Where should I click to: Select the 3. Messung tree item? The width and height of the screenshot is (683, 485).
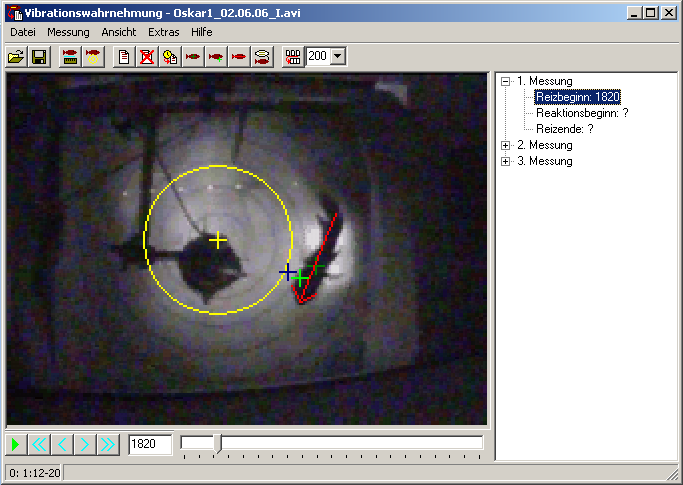(544, 161)
